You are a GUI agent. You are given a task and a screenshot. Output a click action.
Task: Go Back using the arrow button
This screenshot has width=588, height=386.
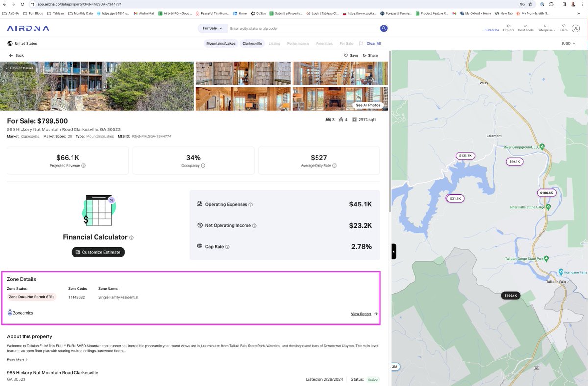(16, 55)
